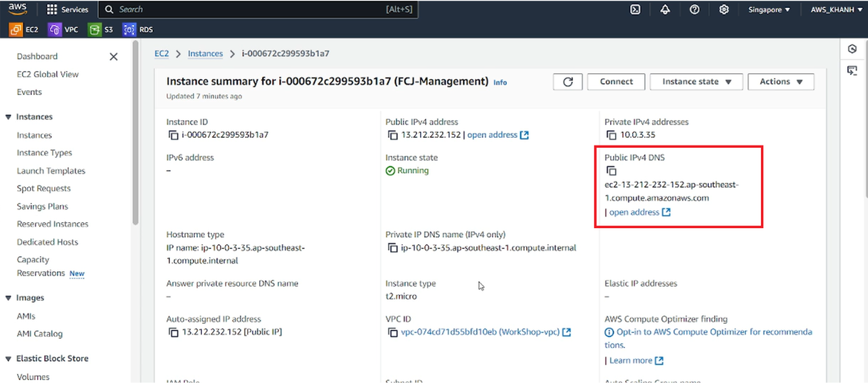Screen dimensions: 868x387
Task: Open the AWS_KHANH account menu
Action: coord(836,10)
